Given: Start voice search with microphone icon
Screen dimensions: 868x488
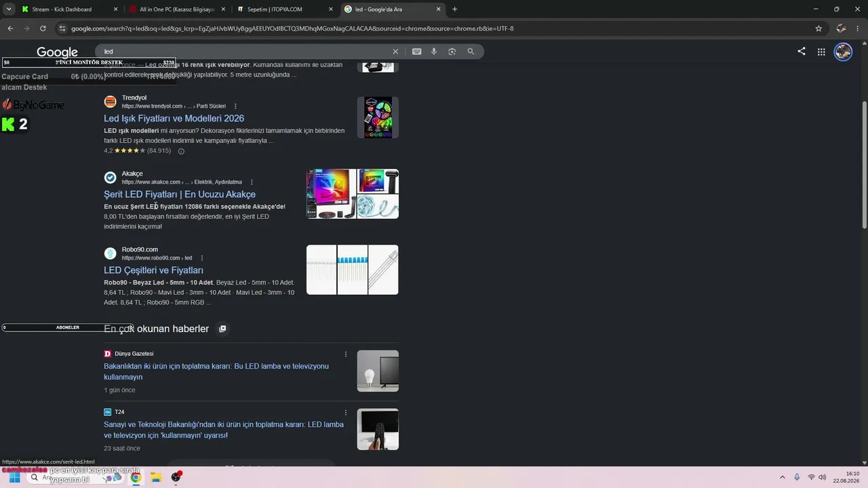Looking at the screenshot, I should click(434, 52).
